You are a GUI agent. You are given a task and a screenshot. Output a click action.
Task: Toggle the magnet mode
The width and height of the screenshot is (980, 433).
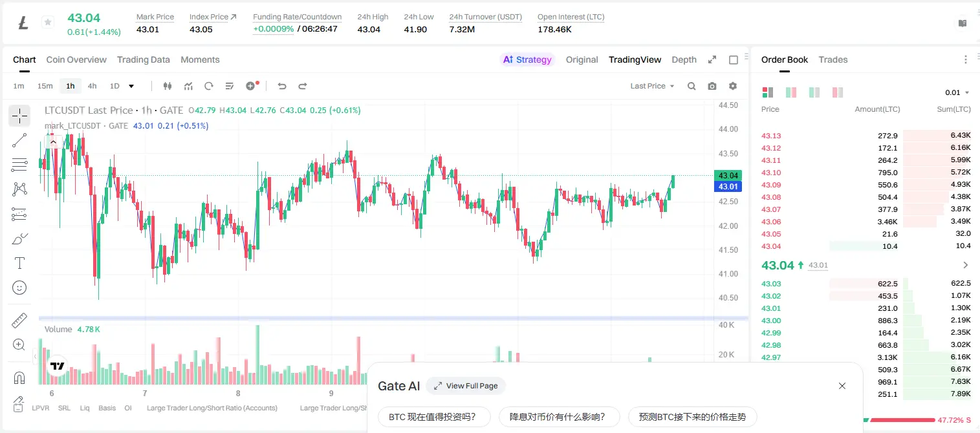pos(19,378)
